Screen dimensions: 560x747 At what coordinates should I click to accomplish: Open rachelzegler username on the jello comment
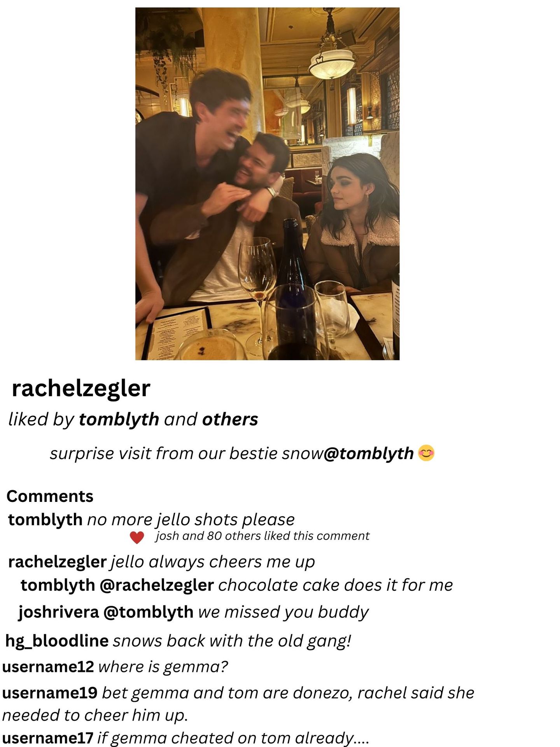click(x=57, y=562)
